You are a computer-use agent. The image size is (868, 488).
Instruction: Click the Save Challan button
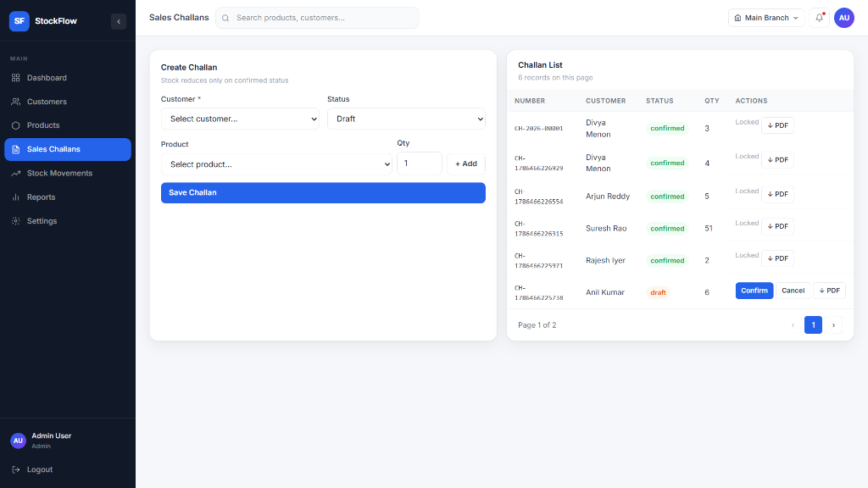[323, 192]
